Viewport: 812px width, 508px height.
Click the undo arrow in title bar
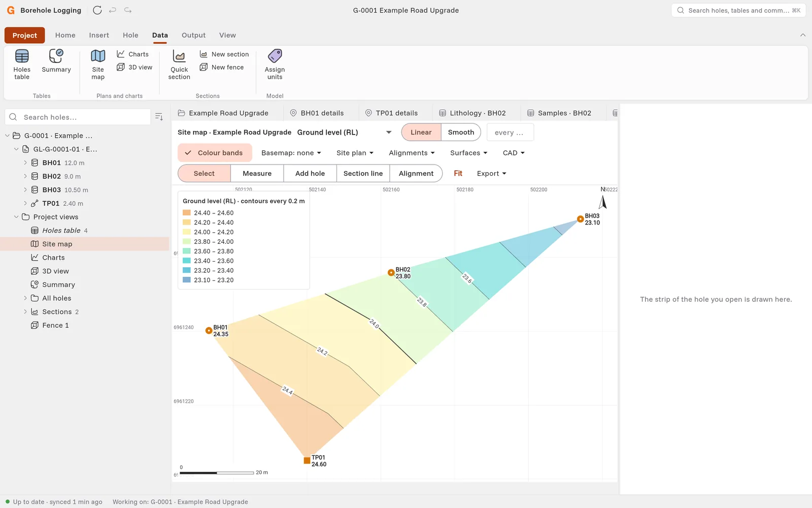[113, 10]
